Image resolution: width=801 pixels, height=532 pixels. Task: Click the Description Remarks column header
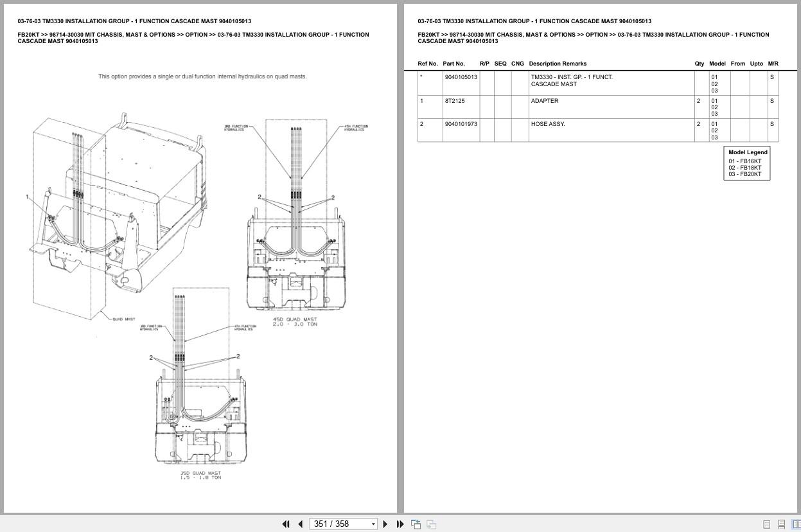click(x=558, y=64)
